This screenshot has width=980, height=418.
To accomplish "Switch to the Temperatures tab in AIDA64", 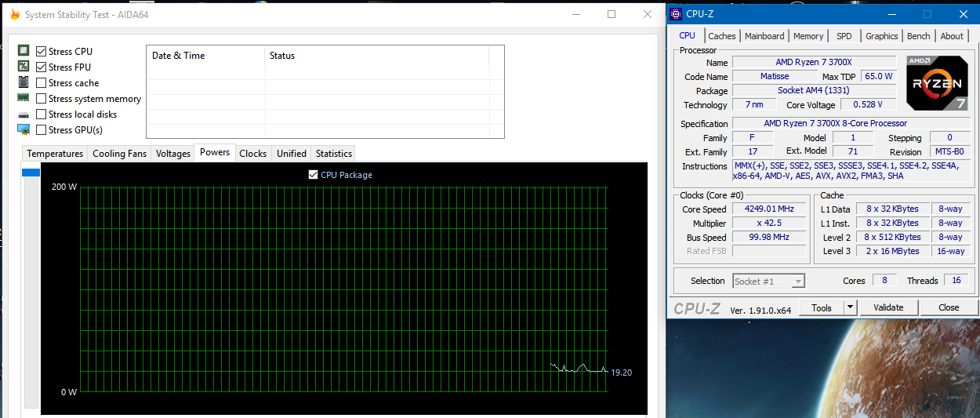I will [x=55, y=153].
